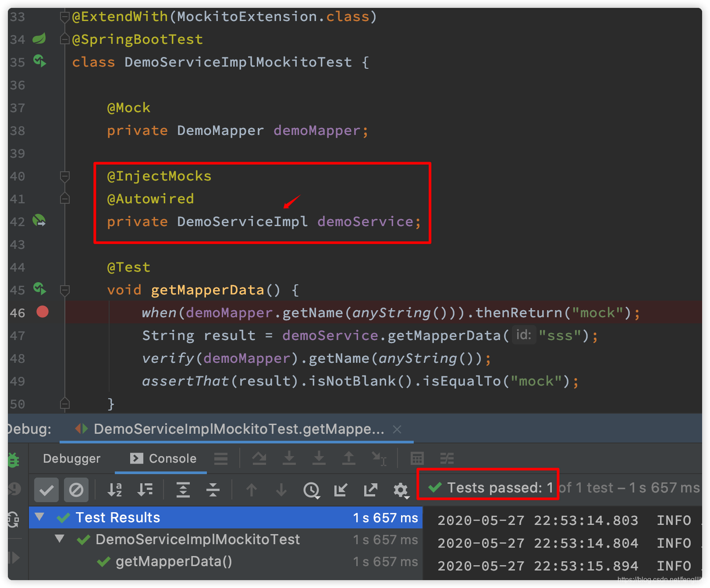Screen dimensions: 710x588
Task: Collapse the DemoServiceImplMockitoTest tree node
Action: 60,539
